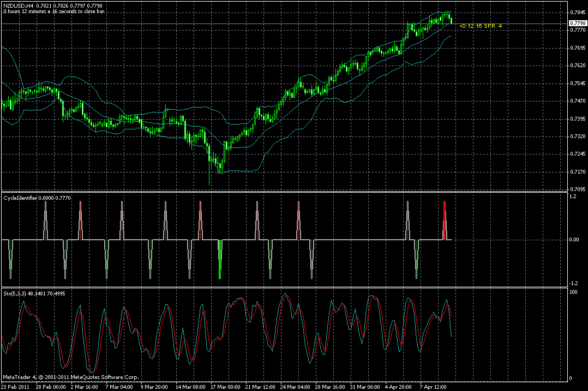The image size is (588, 391).
Task: Click the 0.7170 price scale value
Action: [578, 173]
